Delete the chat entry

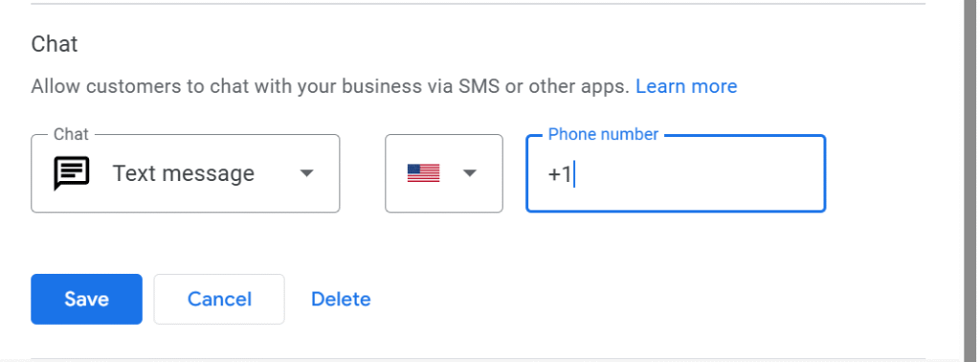[x=341, y=299]
